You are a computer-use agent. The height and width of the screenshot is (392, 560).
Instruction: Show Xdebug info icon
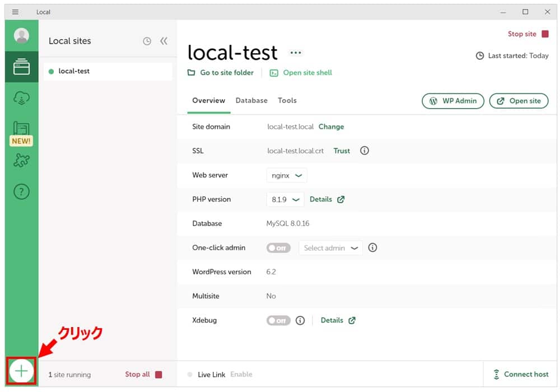click(x=300, y=320)
